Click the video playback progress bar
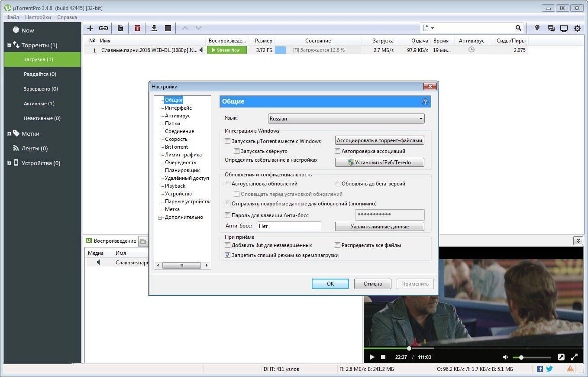This screenshot has width=588, height=377. (455, 348)
